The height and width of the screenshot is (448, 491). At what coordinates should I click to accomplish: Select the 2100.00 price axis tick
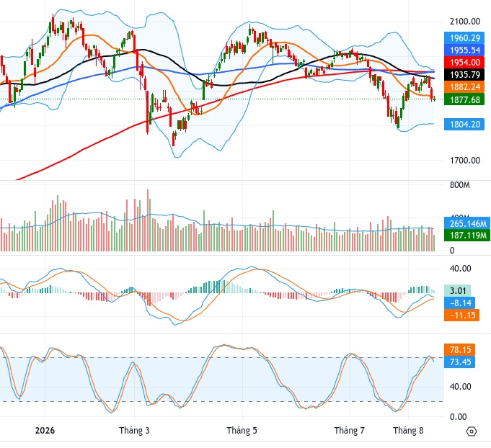(x=465, y=22)
